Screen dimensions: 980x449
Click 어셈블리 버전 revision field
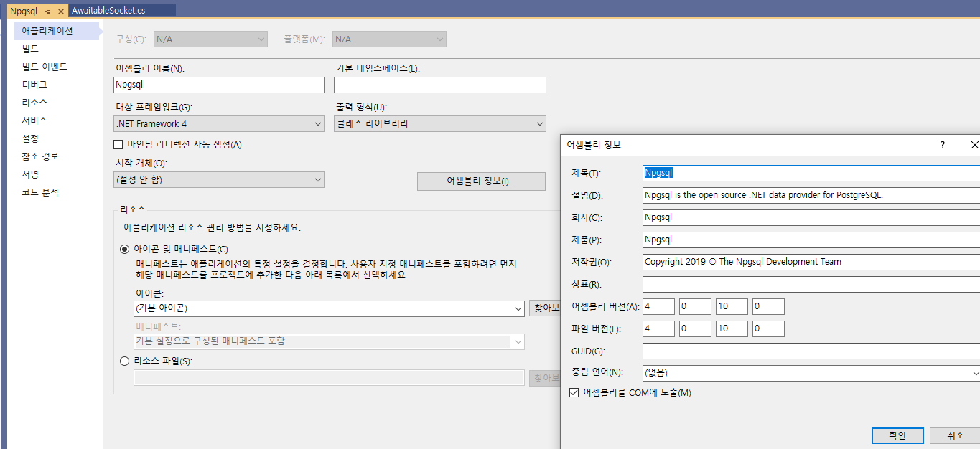tap(768, 306)
